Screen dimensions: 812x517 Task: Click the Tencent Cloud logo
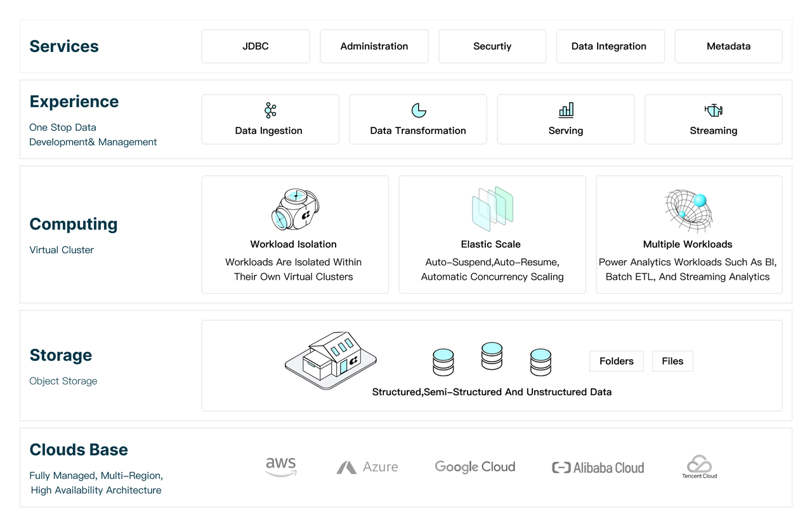pyautogui.click(x=699, y=467)
